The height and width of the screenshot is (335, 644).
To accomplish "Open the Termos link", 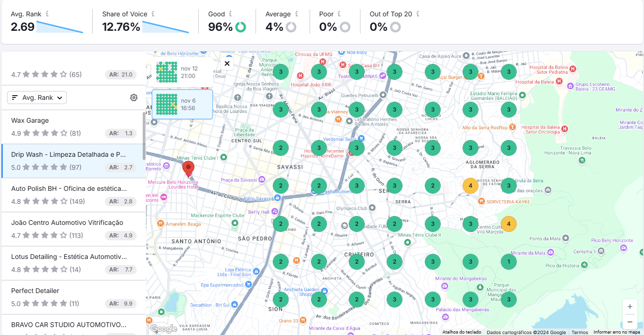I will coord(580,332).
